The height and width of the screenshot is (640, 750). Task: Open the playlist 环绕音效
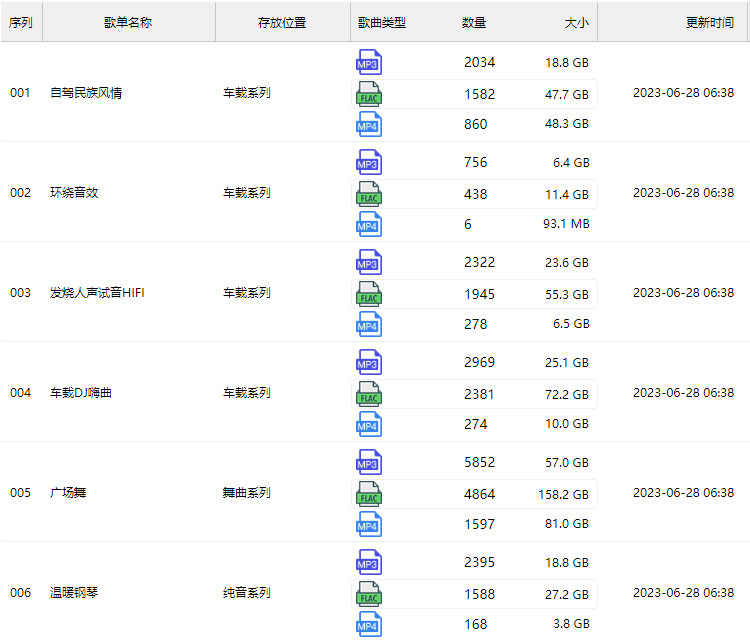pyautogui.click(x=74, y=193)
